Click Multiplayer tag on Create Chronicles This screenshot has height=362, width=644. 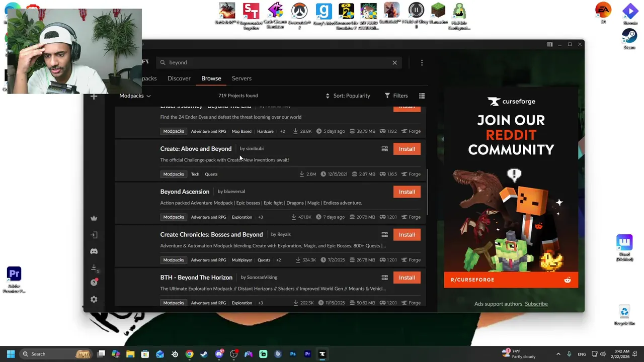click(x=242, y=260)
